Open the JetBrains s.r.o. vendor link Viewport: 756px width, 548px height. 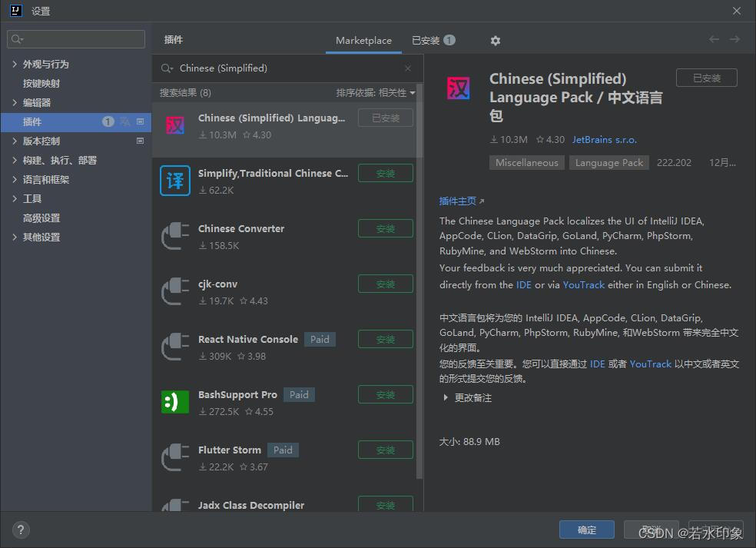tap(604, 139)
